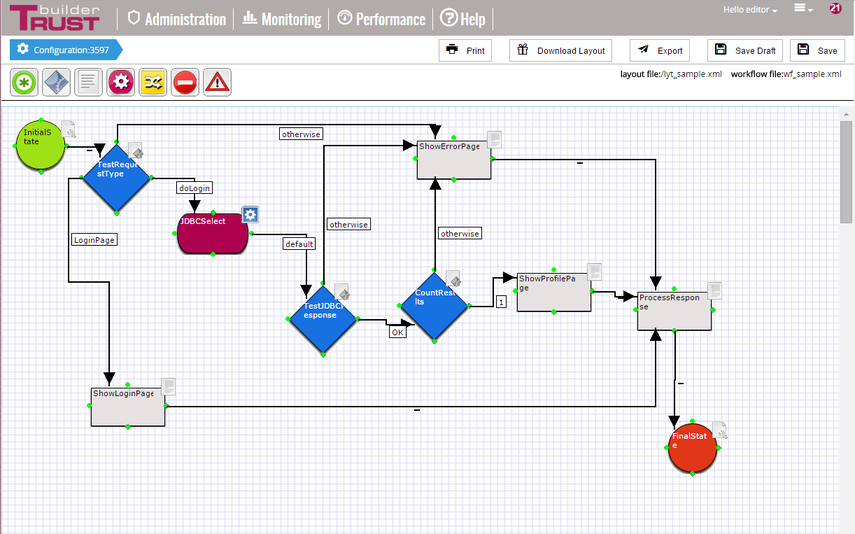
Task: Open the hamburger menu dropdown
Action: pos(803,9)
